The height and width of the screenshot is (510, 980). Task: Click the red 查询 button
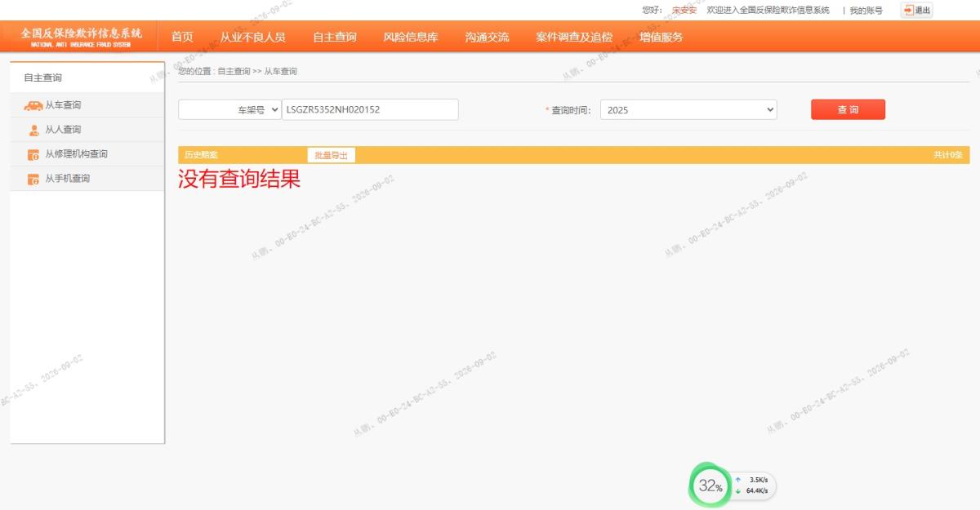coord(848,109)
